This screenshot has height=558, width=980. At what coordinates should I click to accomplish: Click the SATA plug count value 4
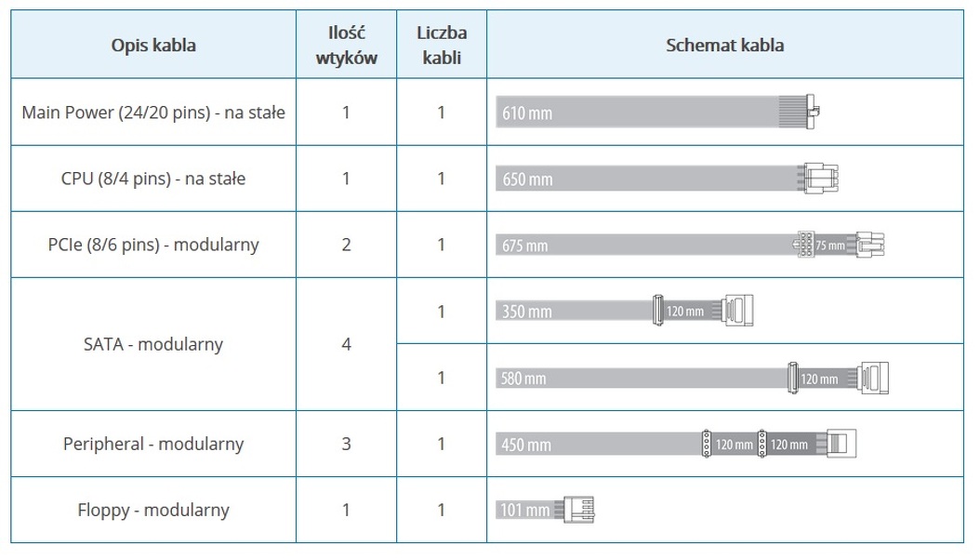[346, 344]
